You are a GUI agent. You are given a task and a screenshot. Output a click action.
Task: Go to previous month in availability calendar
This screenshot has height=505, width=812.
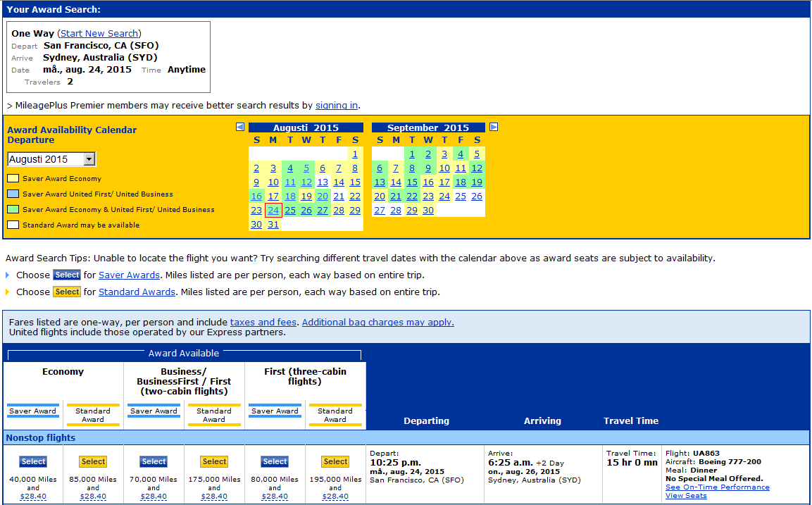(240, 127)
